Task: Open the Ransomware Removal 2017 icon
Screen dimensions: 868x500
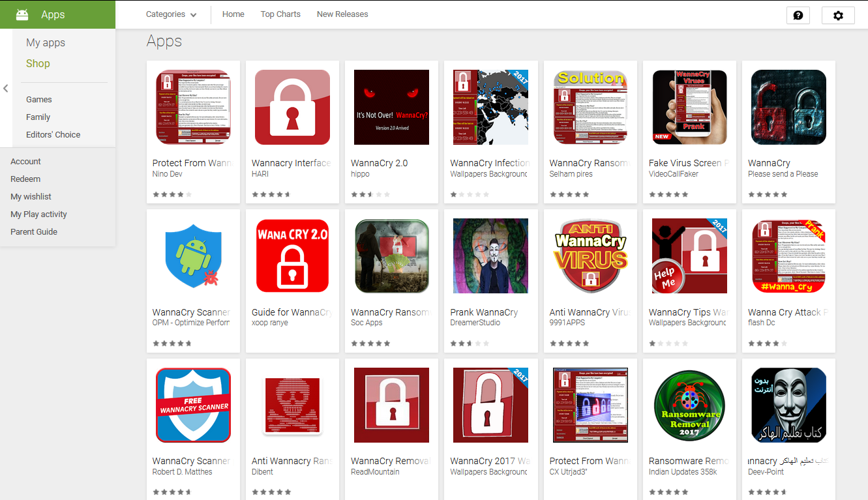Action: point(689,405)
